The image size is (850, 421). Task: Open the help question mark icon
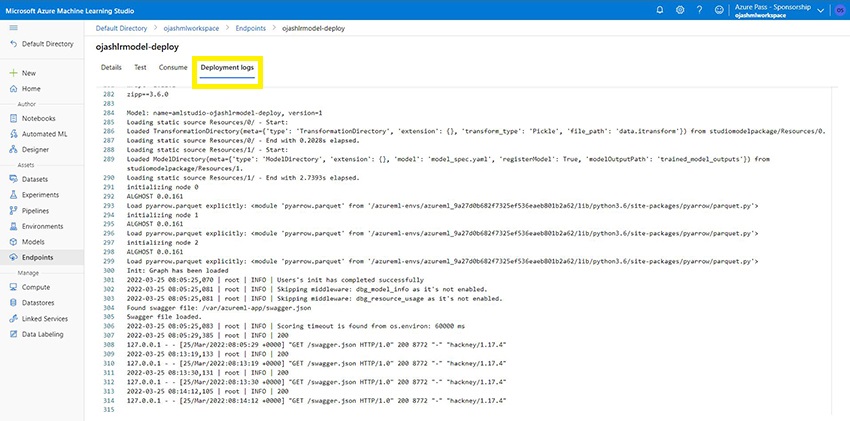click(699, 10)
